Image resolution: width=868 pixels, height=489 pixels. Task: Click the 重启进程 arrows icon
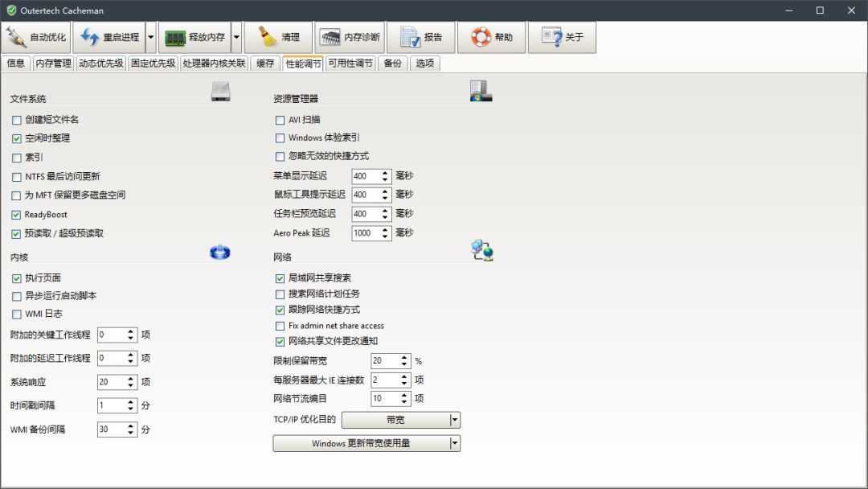[x=89, y=37]
